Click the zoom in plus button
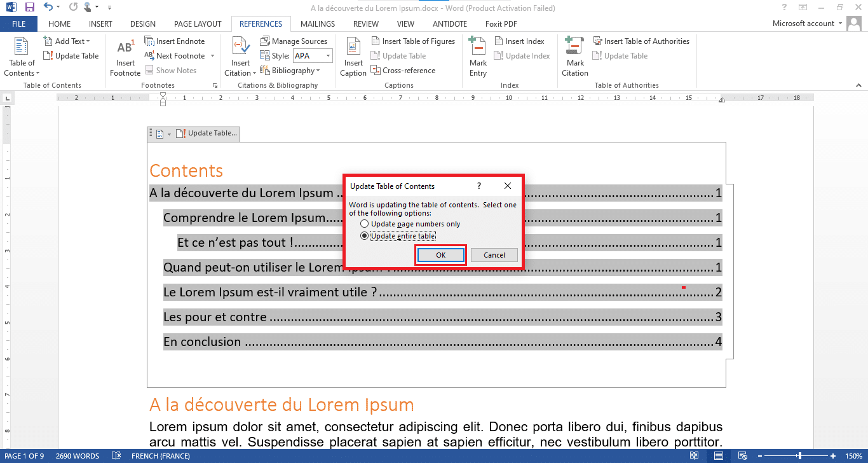The image size is (868, 463). pyautogui.click(x=834, y=456)
